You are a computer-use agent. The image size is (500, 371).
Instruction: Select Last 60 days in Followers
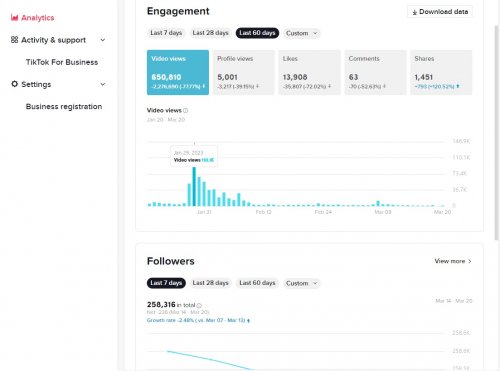point(257,283)
